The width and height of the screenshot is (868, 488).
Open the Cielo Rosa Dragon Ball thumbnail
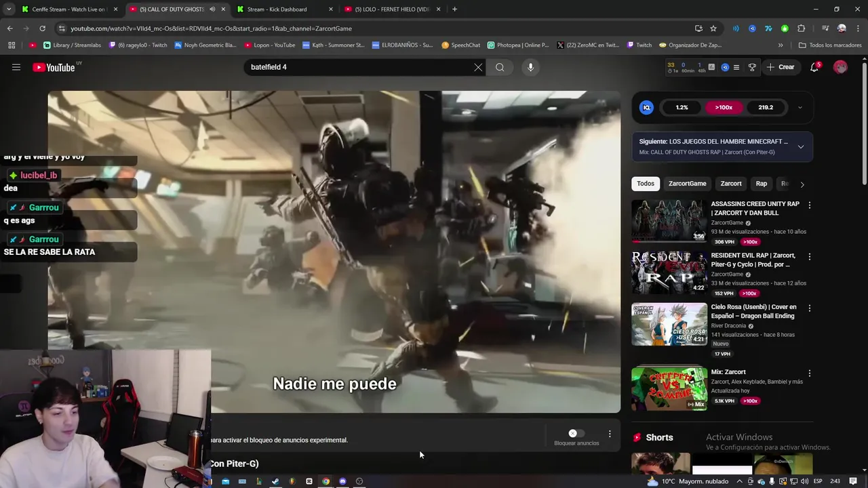pos(669,324)
